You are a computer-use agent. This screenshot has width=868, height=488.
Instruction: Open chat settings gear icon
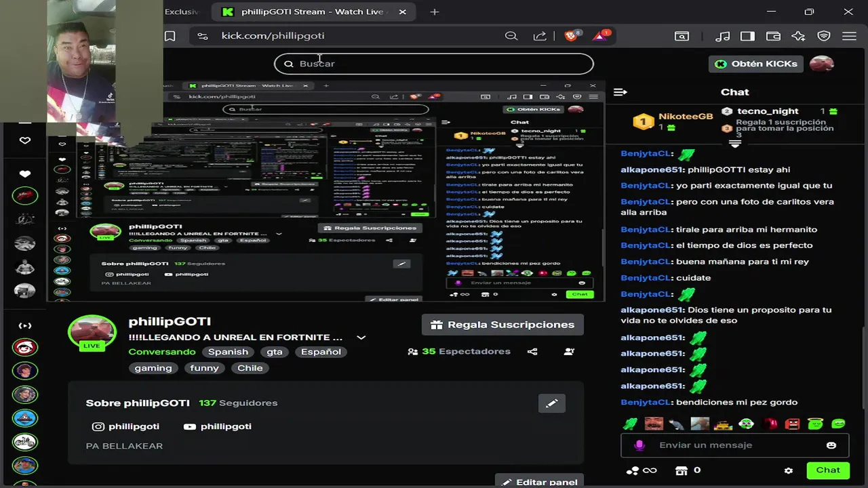pos(789,470)
